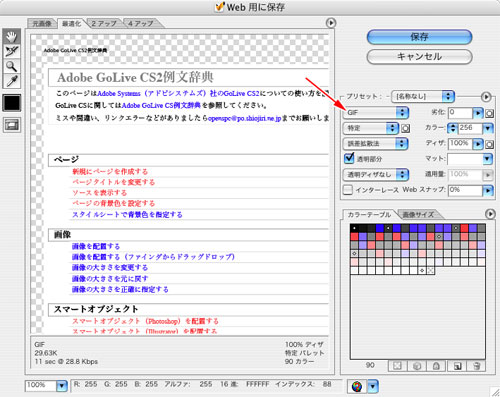Open the black eyedropper color box

tap(12, 102)
